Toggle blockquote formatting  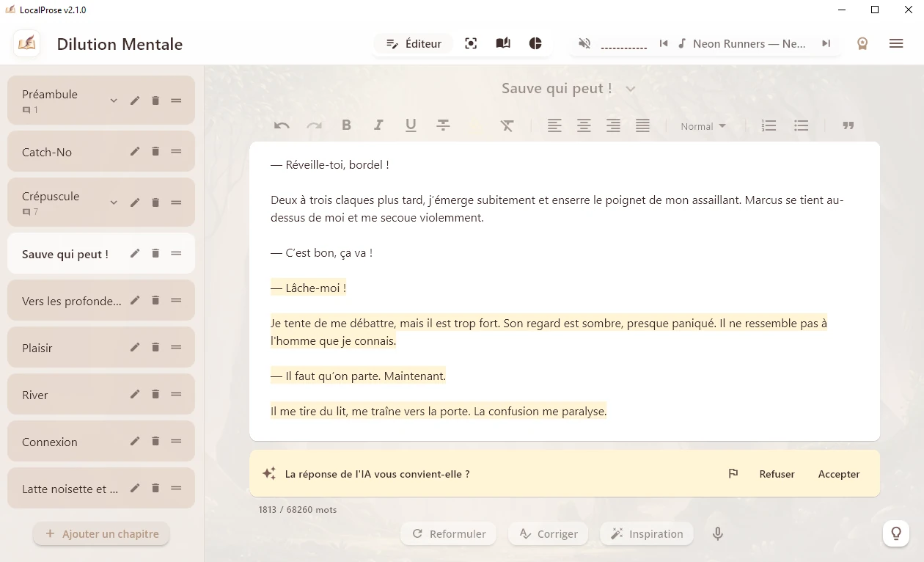click(848, 126)
